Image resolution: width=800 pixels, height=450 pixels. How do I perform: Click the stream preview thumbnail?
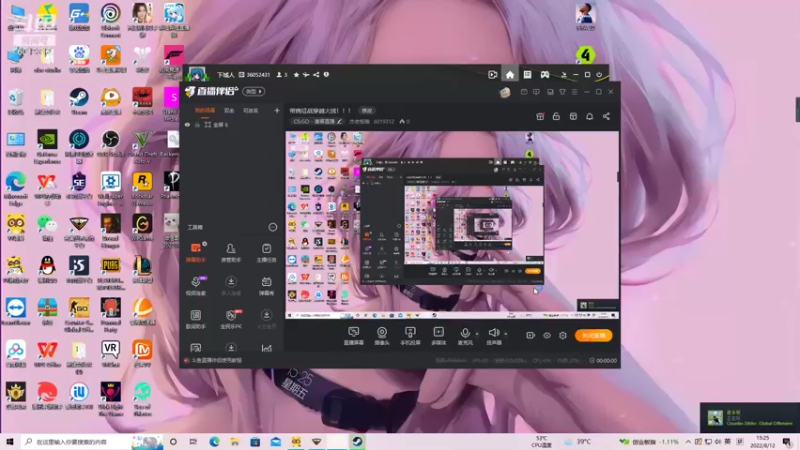(452, 225)
